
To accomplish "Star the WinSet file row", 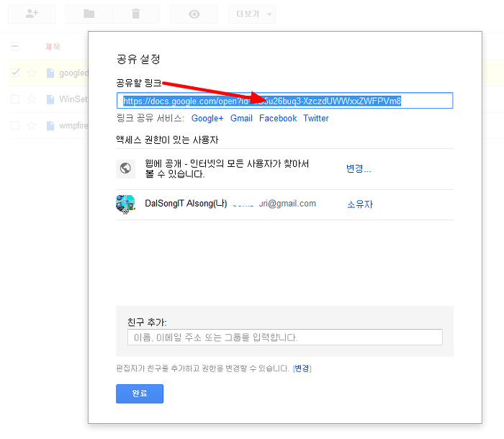I will pyautogui.click(x=32, y=99).
